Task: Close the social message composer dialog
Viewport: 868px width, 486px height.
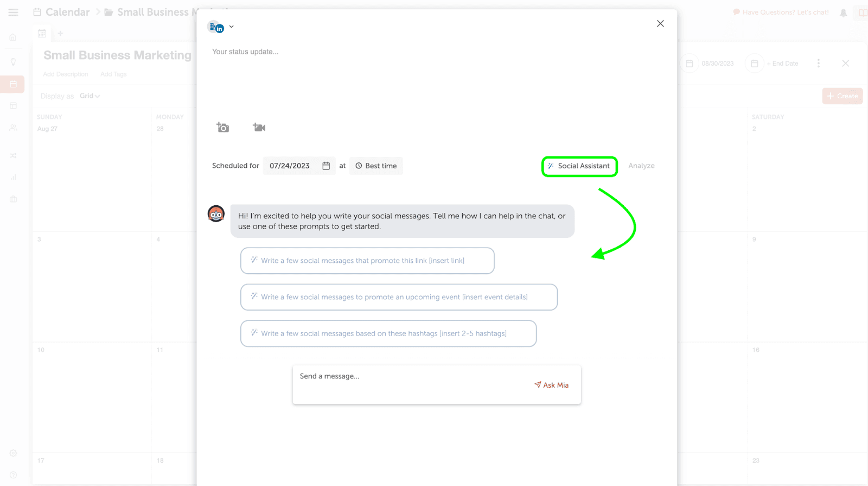Action: tap(660, 24)
